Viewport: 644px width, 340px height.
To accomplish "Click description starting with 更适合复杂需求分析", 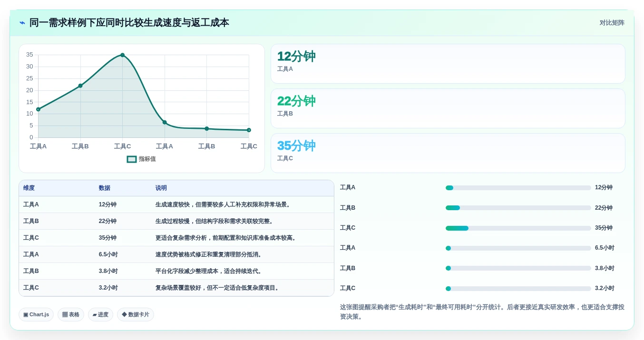I will pos(227,238).
